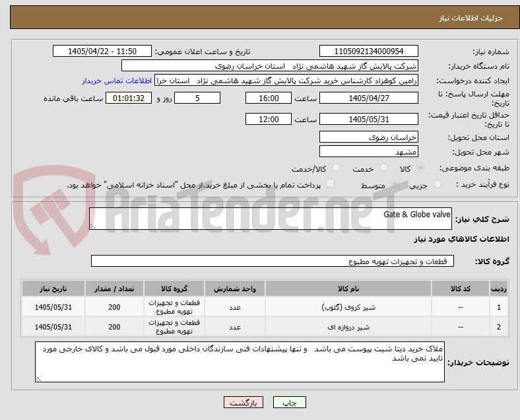The image size is (520, 420).
Task: Click the resize handle of buyer notes textarea
Action: 38,378
